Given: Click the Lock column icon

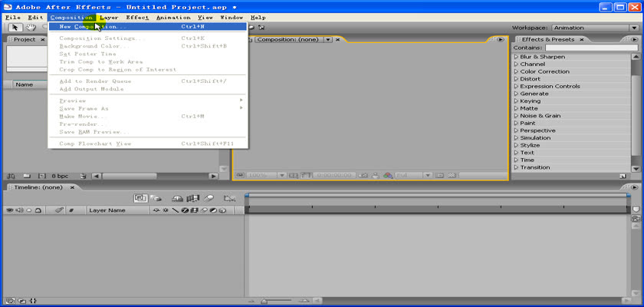Looking at the screenshot, I should (x=38, y=210).
